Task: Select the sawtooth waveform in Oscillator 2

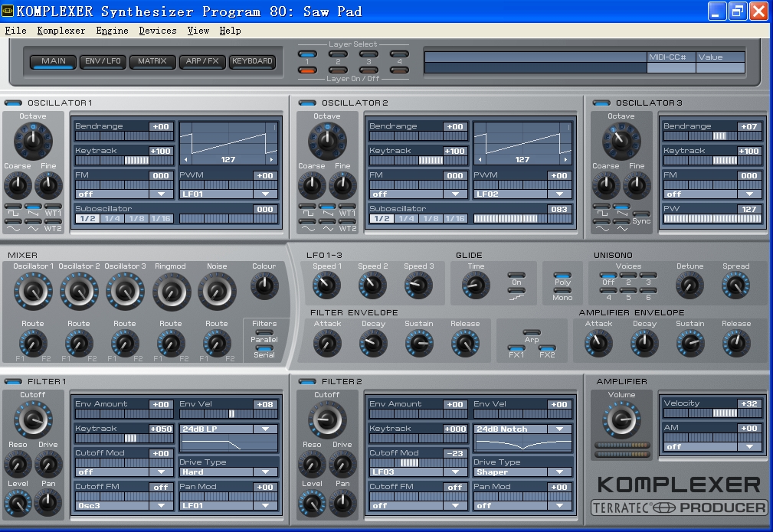Action: click(x=327, y=207)
